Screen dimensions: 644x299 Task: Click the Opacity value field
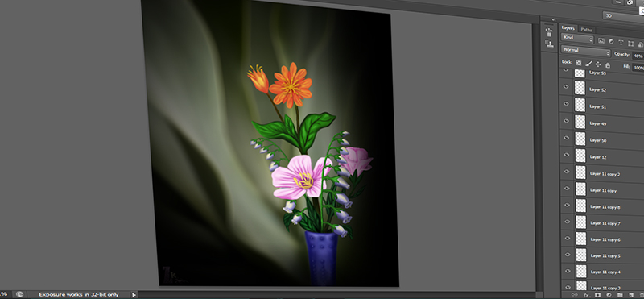point(638,56)
